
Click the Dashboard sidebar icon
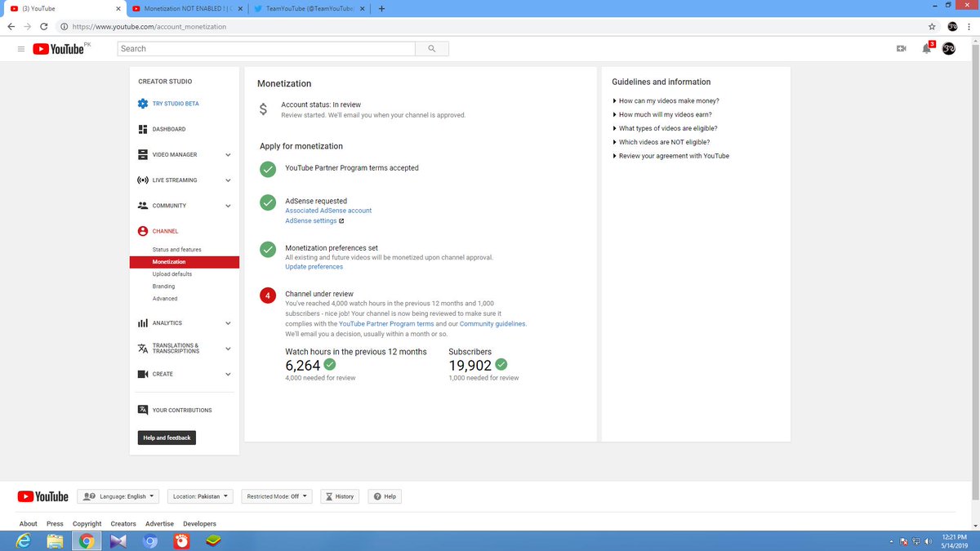pyautogui.click(x=143, y=129)
